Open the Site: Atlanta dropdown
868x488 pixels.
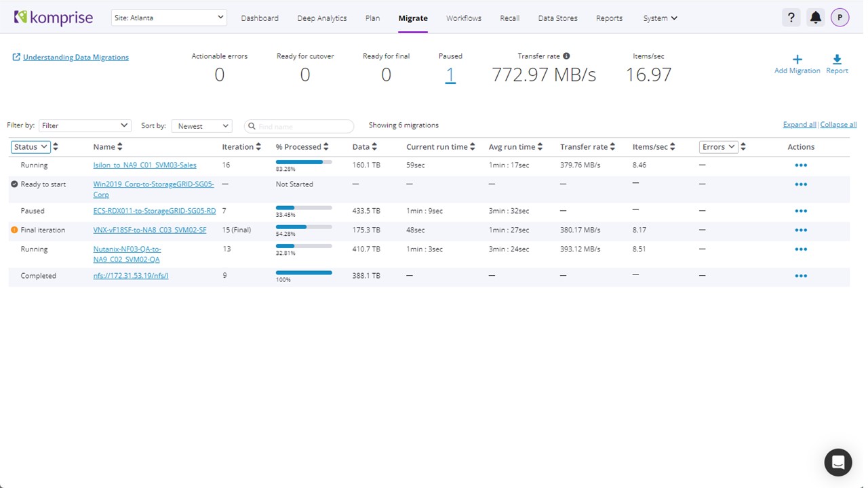(169, 18)
